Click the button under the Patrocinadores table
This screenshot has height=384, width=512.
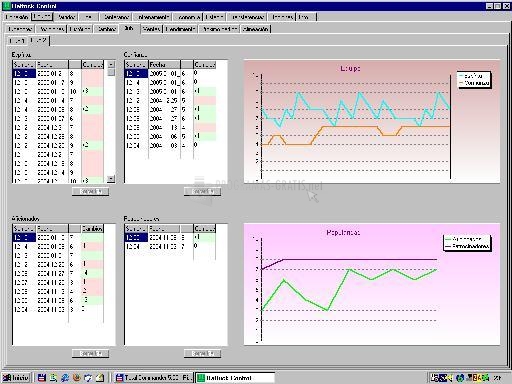pos(202,353)
